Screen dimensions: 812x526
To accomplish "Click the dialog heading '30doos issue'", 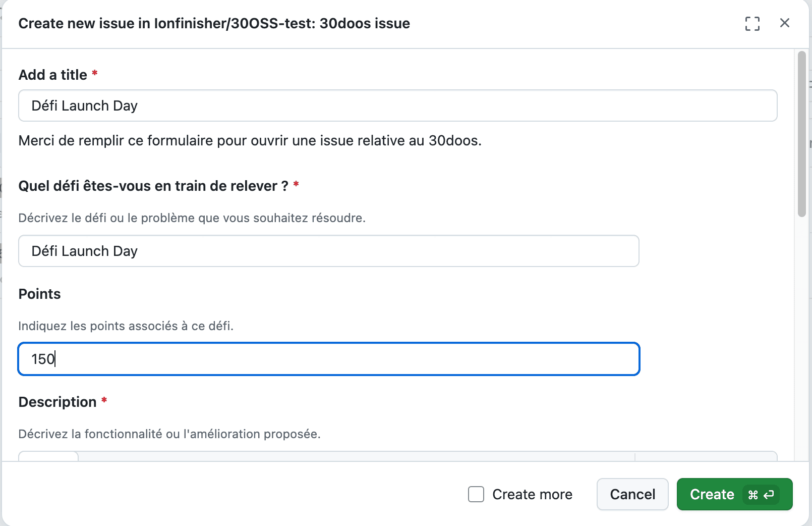I will pyautogui.click(x=364, y=24).
